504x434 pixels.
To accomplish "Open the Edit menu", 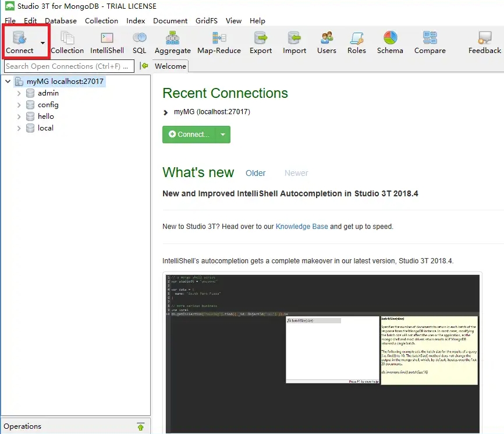I will point(30,20).
